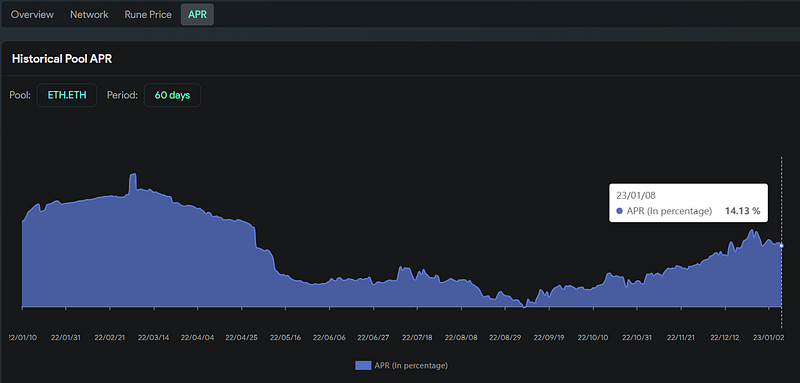This screenshot has height=383, width=800.
Task: Click the 22/12/12 axis date label
Action: tap(724, 338)
